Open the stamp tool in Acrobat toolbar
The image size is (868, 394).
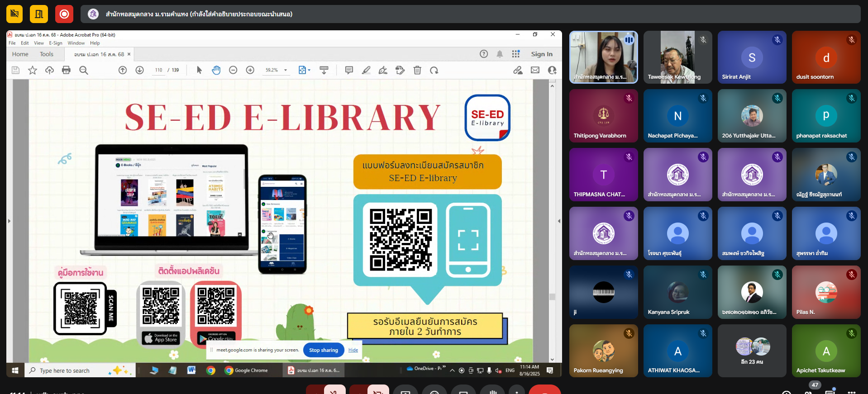click(x=400, y=70)
